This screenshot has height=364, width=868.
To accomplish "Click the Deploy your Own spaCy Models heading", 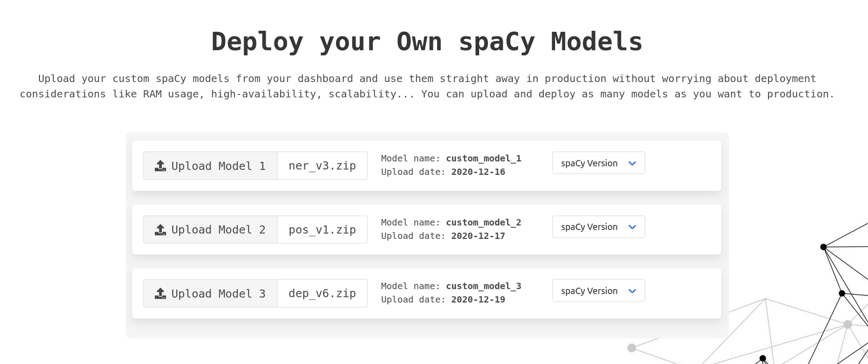I will point(427,42).
